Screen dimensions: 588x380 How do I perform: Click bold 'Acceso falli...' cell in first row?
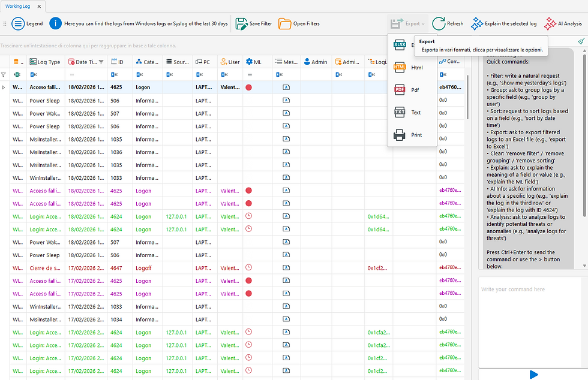46,87
